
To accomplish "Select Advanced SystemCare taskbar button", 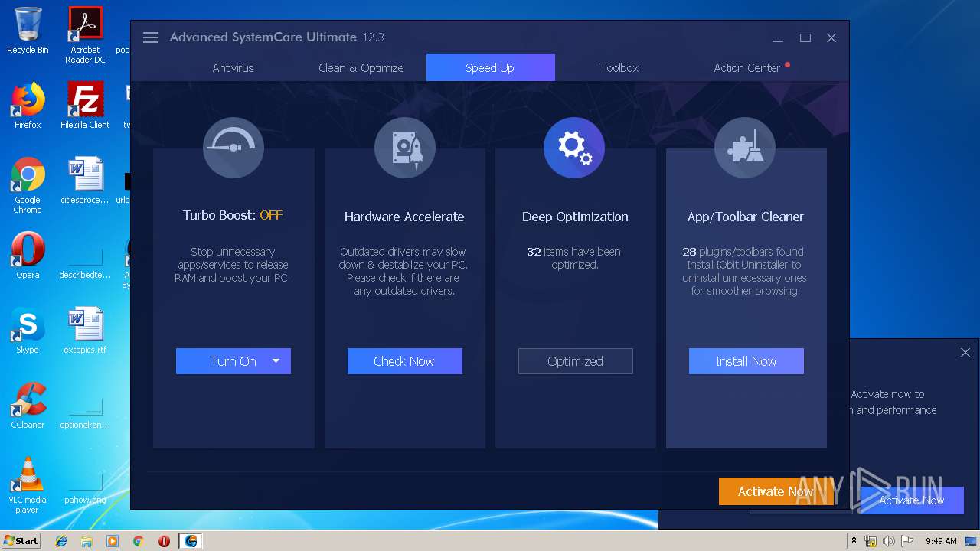I will click(x=190, y=541).
